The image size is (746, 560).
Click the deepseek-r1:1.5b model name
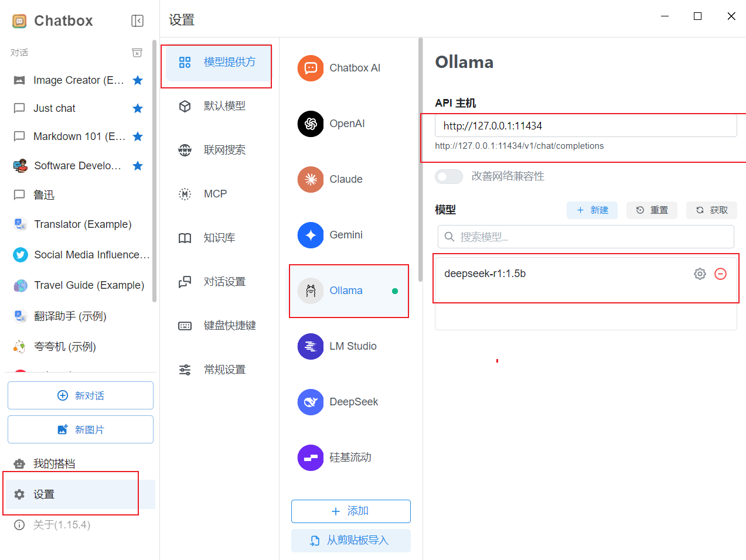pyautogui.click(x=485, y=274)
